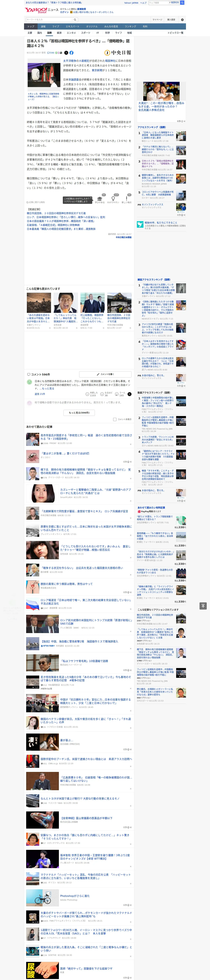Viewport: 210px width, 980px height.
Task: React with 学びがある graduation cap icon
Action: [x=100, y=198]
